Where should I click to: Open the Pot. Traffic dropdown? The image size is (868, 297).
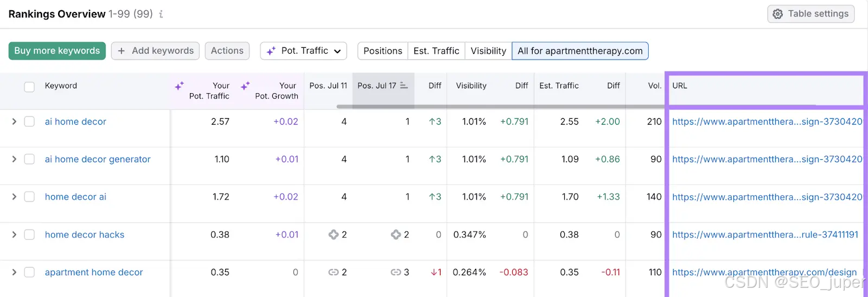[303, 50]
